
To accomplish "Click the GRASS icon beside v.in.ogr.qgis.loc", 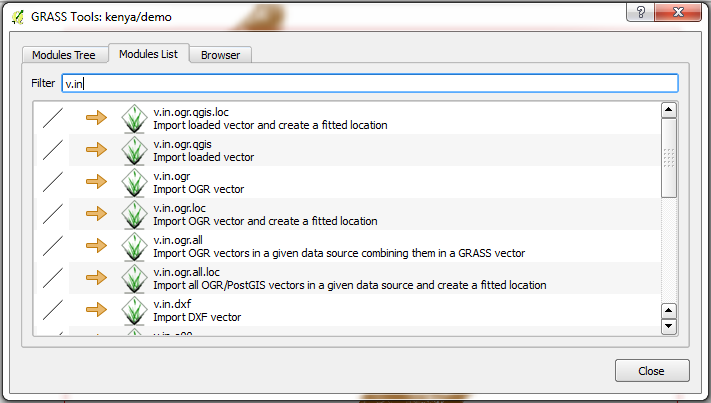I will pos(134,119).
